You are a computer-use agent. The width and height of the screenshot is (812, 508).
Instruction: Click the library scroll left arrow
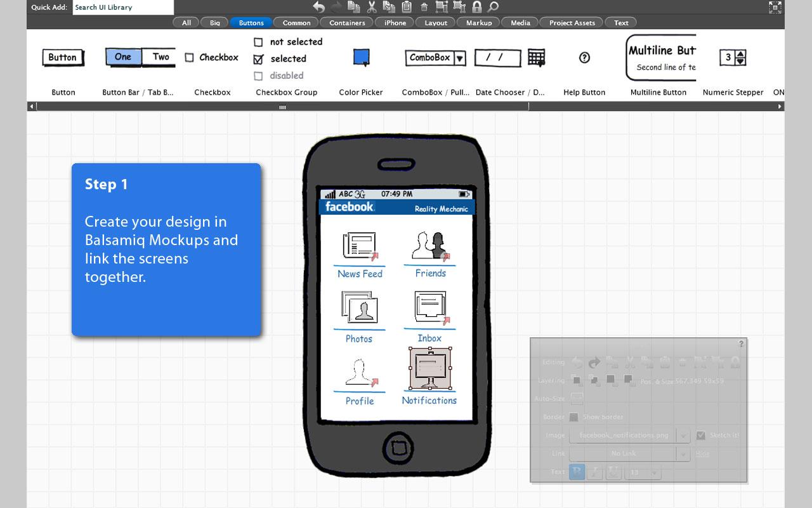31,107
